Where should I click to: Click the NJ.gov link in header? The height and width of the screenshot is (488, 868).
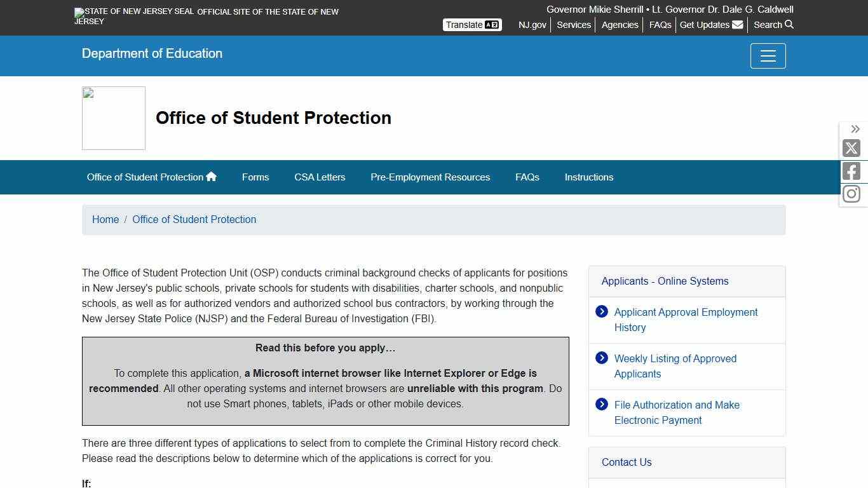pyautogui.click(x=532, y=25)
